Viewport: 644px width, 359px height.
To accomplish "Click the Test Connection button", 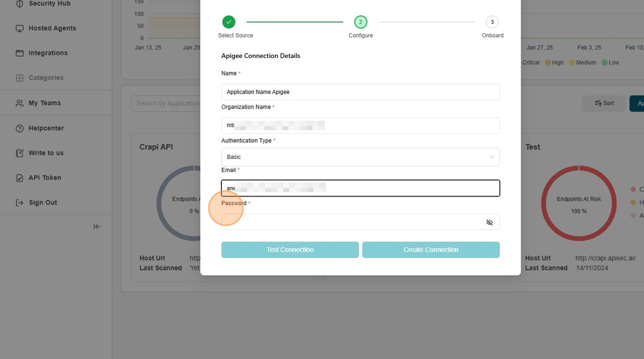I will point(290,250).
